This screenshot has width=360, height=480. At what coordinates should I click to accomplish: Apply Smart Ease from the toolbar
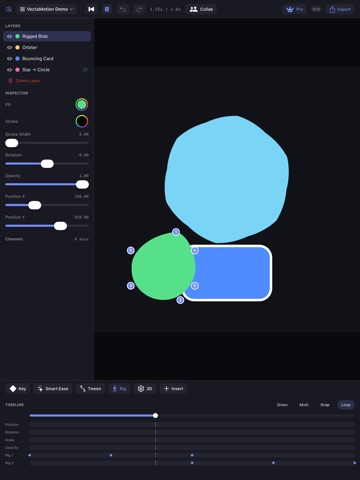coord(53,389)
